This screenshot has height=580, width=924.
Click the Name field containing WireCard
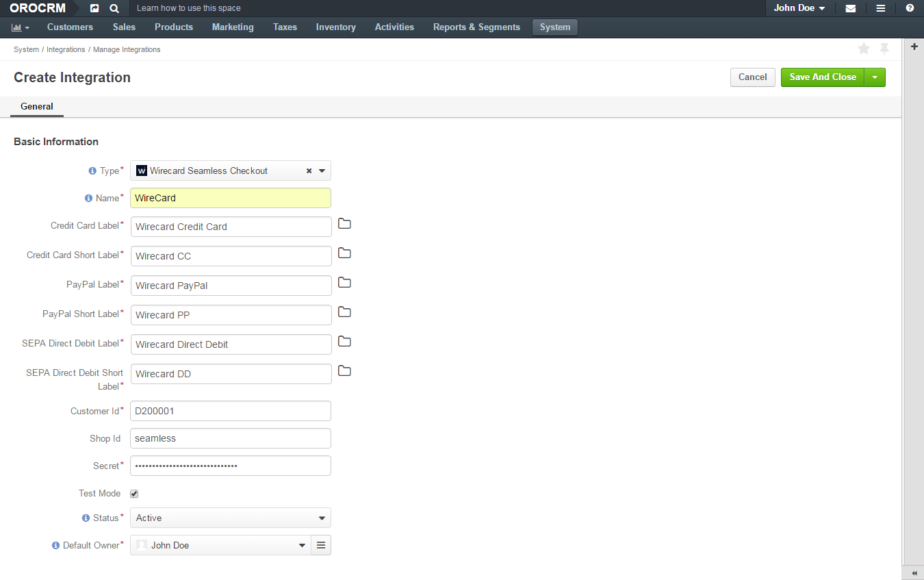click(231, 198)
